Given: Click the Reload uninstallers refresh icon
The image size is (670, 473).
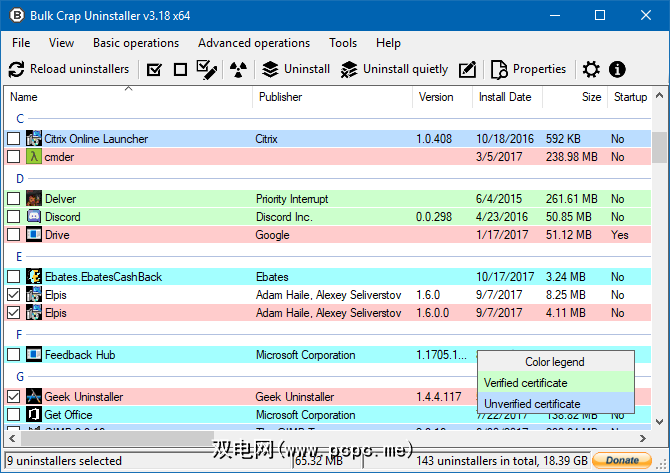Looking at the screenshot, I should tap(16, 70).
